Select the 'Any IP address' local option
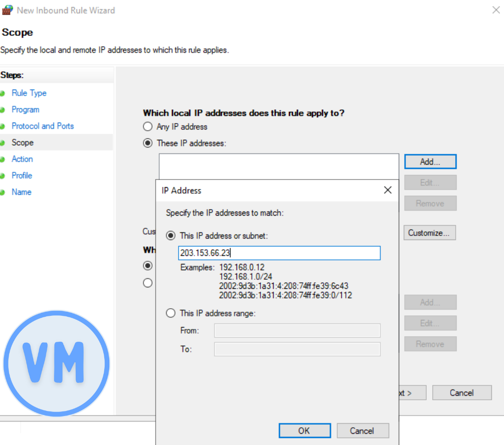The width and height of the screenshot is (504, 445). pyautogui.click(x=148, y=127)
